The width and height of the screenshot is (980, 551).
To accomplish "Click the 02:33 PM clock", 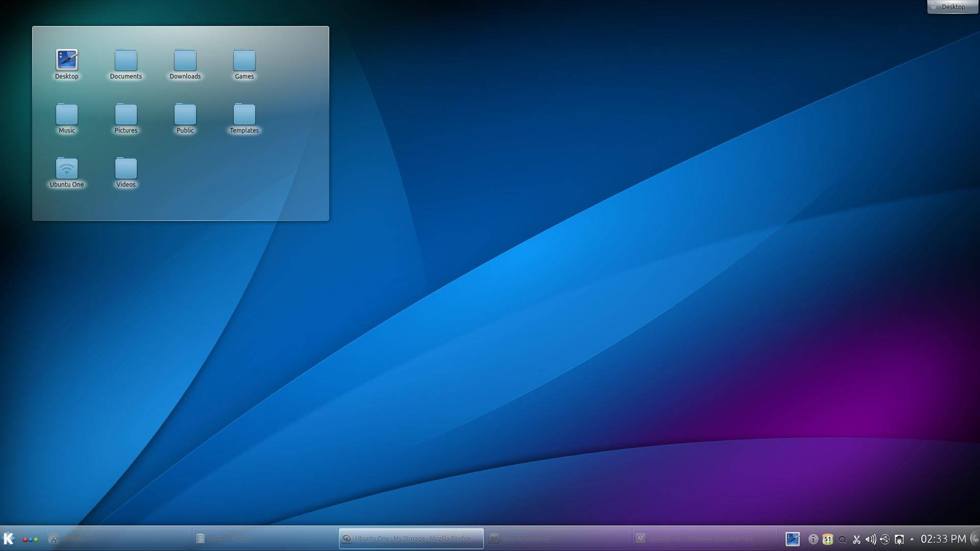I will pos(943,539).
